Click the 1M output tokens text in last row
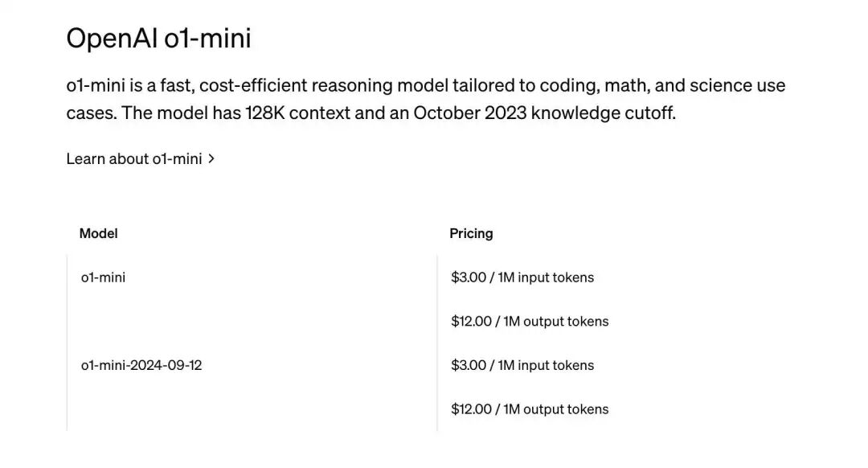 (x=556, y=409)
